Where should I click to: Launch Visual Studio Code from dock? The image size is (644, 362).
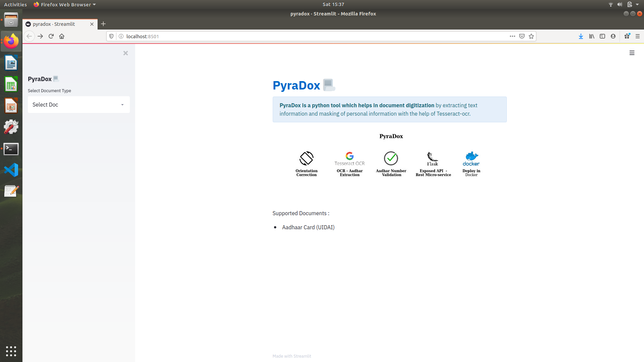tap(11, 170)
